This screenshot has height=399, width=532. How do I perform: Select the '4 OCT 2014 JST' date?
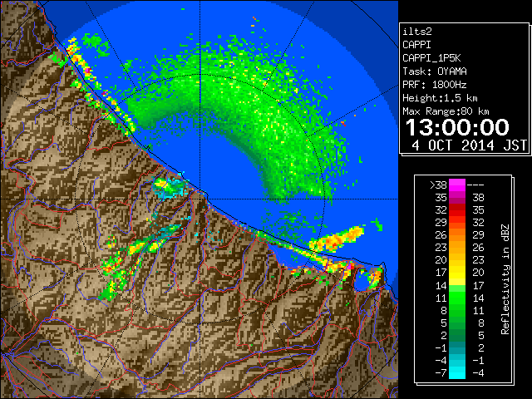[469, 145]
